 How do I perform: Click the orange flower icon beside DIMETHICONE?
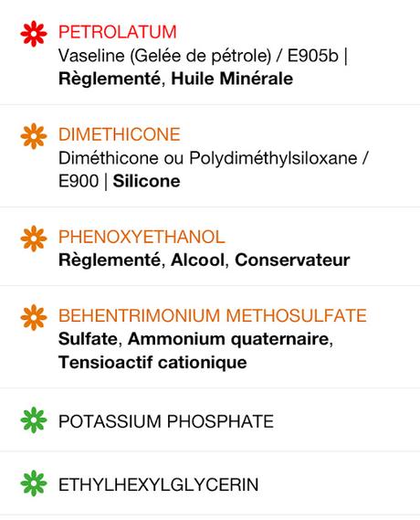click(34, 136)
